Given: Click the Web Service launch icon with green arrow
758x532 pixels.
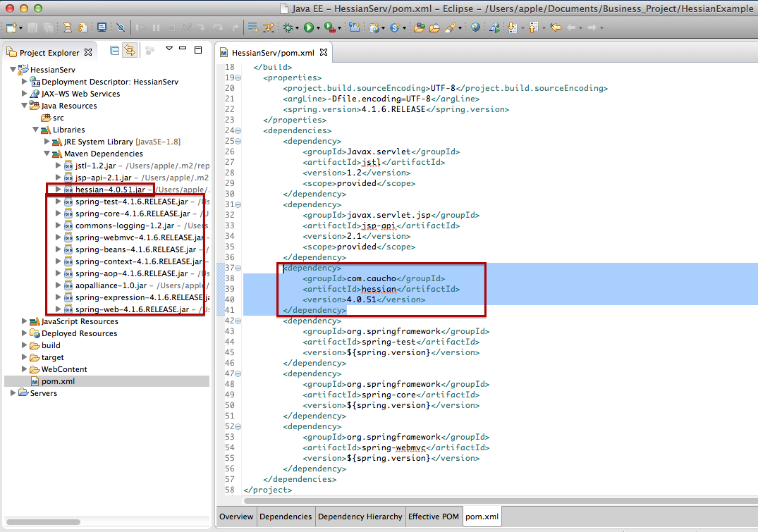Looking at the screenshot, I should [494, 27].
